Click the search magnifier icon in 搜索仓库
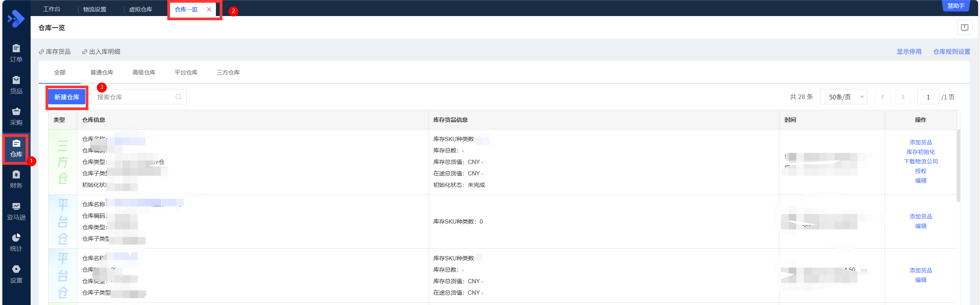Viewport: 980px width, 305px height. (178, 97)
